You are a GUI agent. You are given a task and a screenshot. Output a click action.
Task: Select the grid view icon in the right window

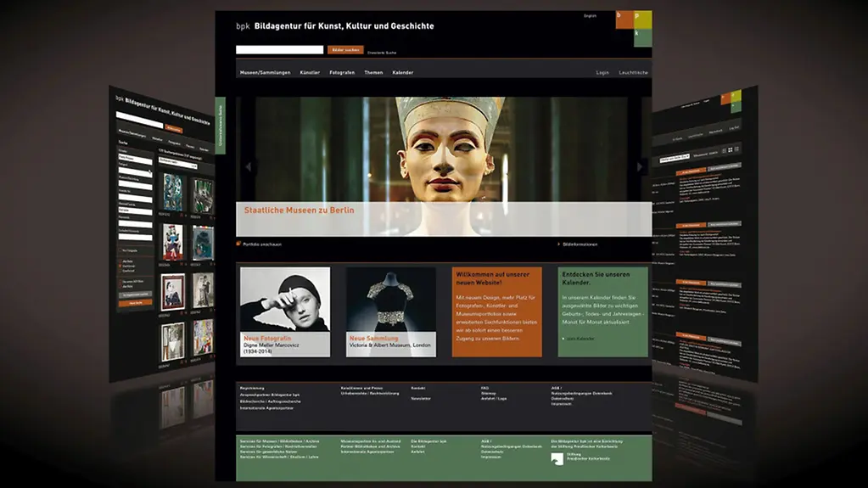pos(731,150)
